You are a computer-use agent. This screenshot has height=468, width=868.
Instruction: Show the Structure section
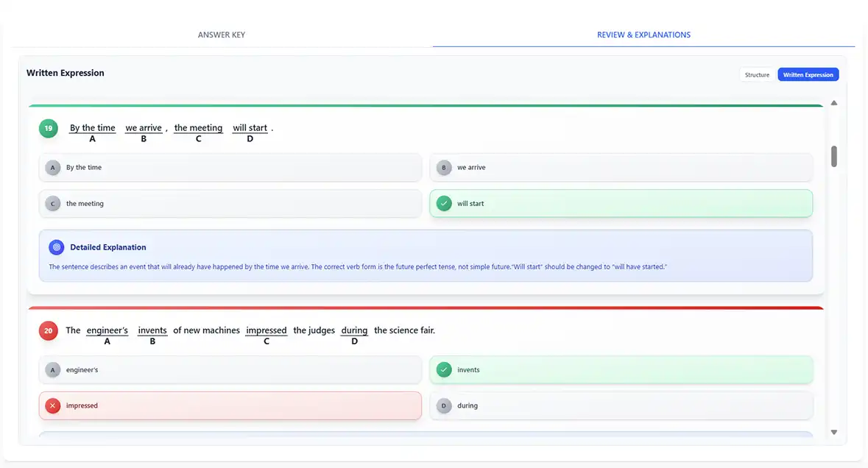757,75
